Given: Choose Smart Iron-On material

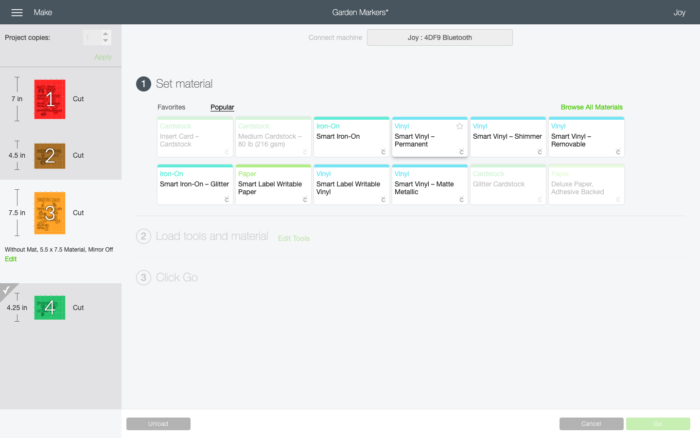Looking at the screenshot, I should [351, 137].
